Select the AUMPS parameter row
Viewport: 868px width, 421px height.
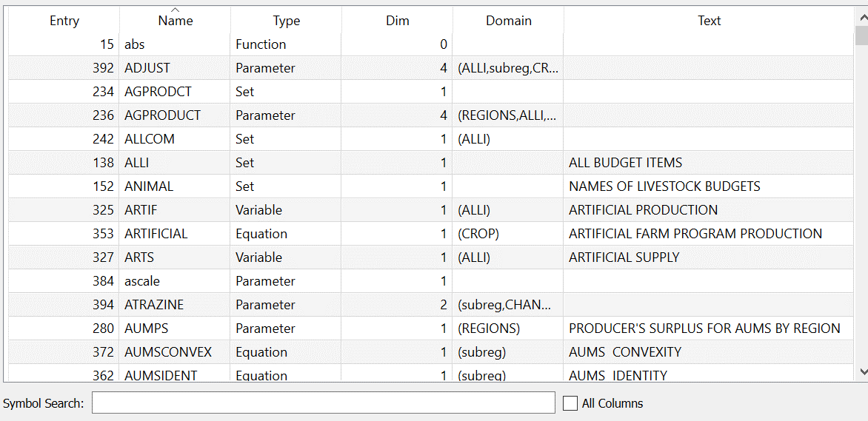click(x=147, y=329)
